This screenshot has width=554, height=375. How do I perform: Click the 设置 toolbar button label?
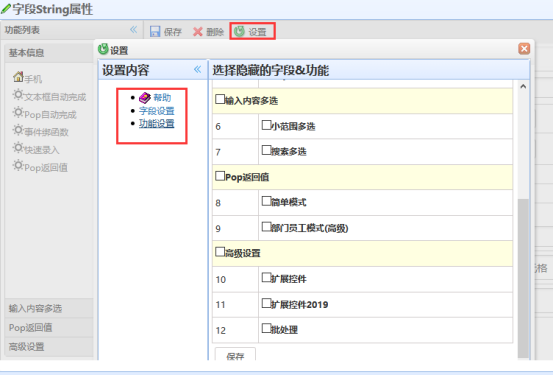257,32
